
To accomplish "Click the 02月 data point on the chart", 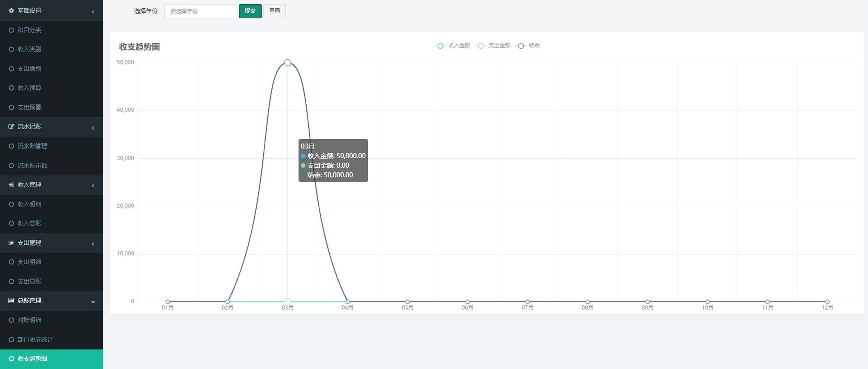I will [x=228, y=302].
